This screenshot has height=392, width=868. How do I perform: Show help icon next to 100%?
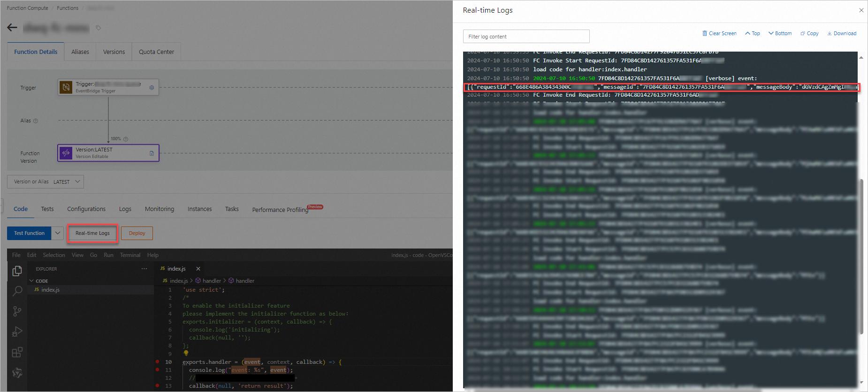pyautogui.click(x=126, y=139)
